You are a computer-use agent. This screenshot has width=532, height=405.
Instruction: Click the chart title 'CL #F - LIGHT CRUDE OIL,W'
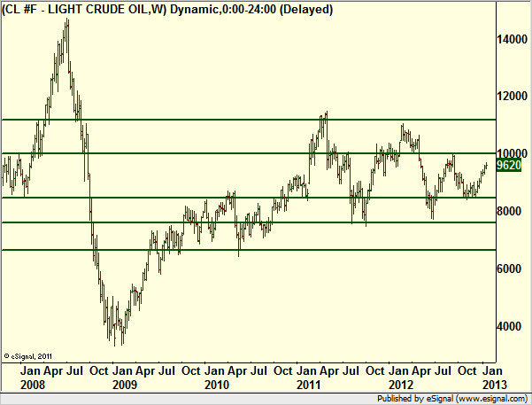[84, 9]
